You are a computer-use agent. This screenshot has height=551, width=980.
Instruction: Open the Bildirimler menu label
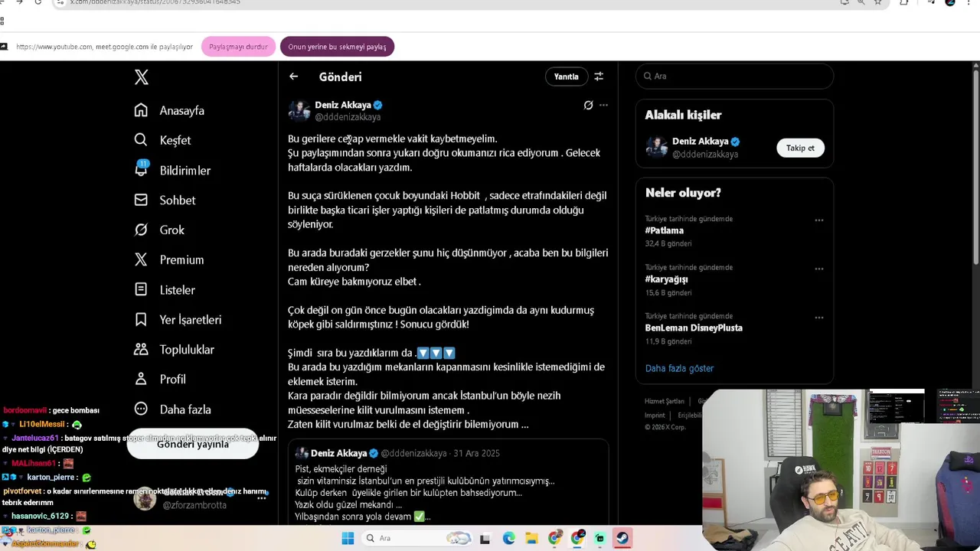185,170
